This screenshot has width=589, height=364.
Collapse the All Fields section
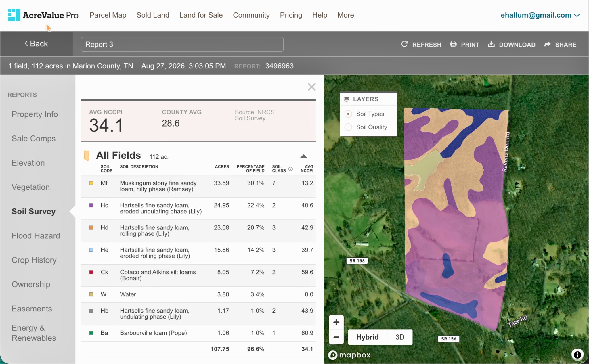click(303, 156)
